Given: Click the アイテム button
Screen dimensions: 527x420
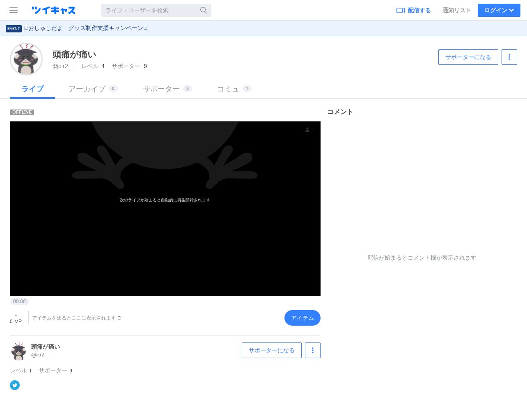Looking at the screenshot, I should click(302, 318).
